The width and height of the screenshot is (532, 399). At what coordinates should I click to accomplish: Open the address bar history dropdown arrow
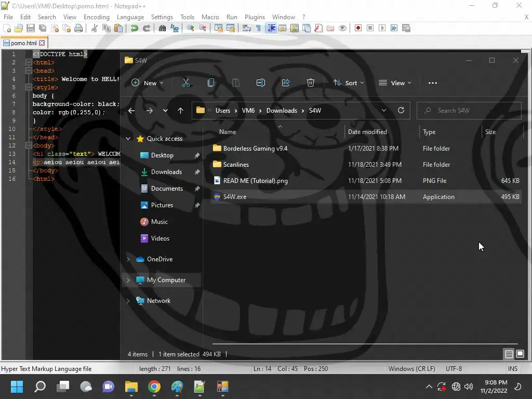point(384,110)
